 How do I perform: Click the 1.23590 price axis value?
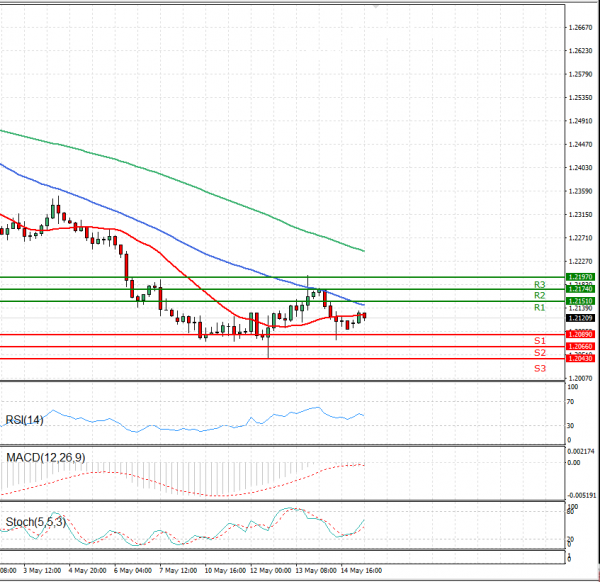tap(580, 191)
